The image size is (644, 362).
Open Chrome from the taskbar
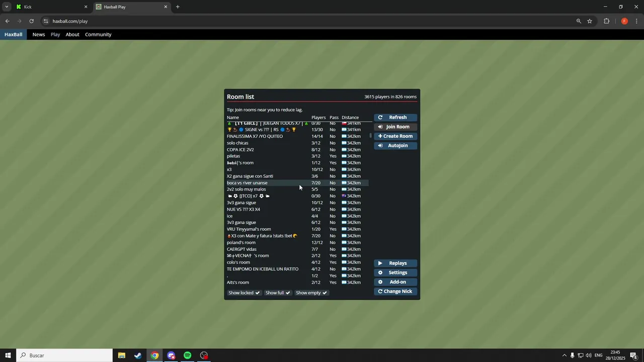coord(154,355)
